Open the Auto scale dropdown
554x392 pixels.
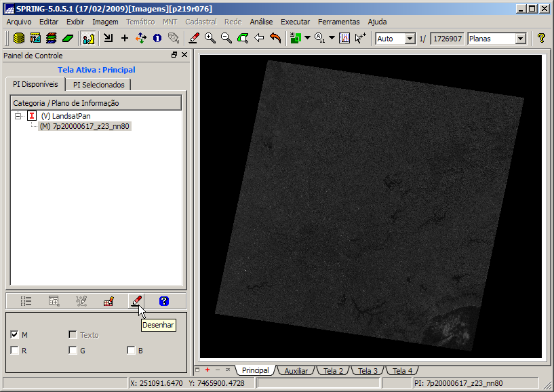point(410,39)
